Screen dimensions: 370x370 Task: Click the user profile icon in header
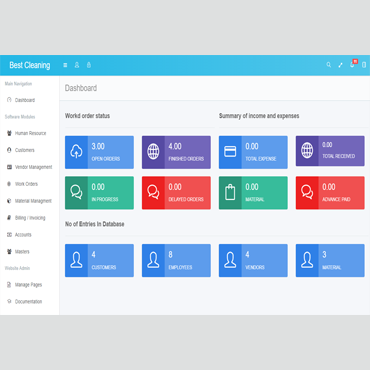[77, 65]
